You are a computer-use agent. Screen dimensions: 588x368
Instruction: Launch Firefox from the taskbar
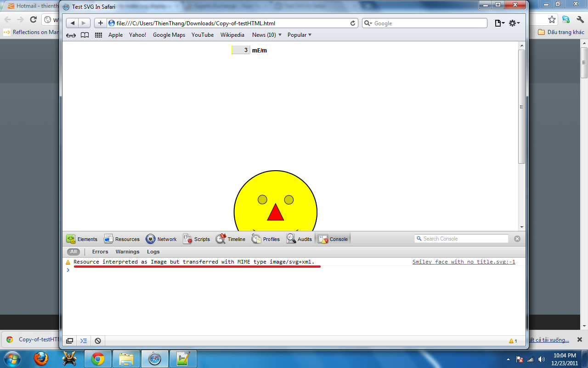coord(41,358)
